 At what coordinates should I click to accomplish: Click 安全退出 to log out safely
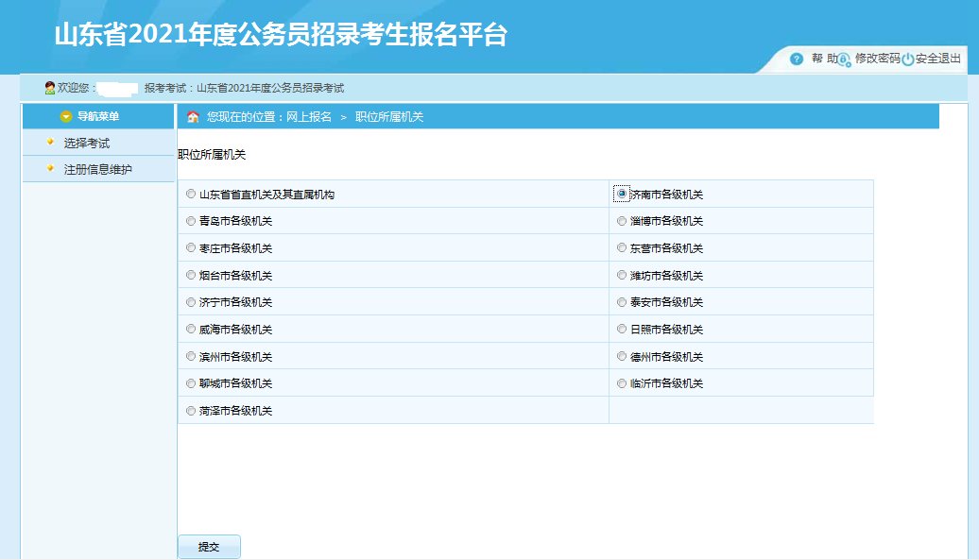click(936, 59)
